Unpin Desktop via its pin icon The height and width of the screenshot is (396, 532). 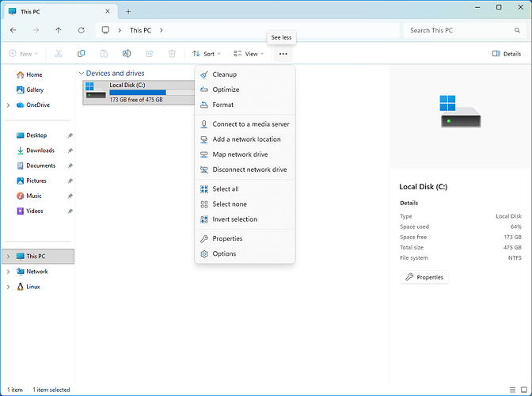pos(70,135)
